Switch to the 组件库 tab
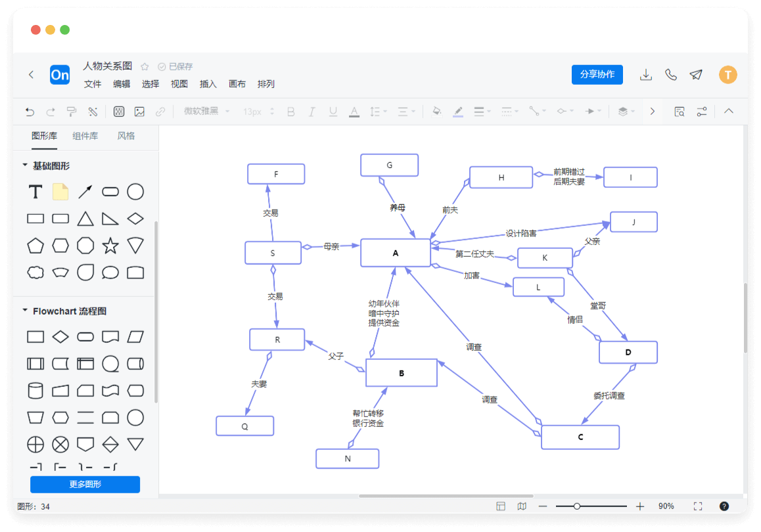 coord(85,136)
